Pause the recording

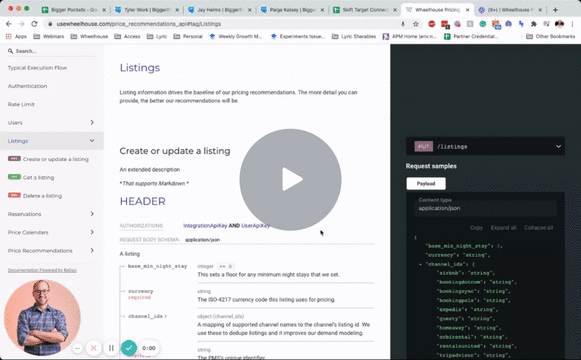[111, 348]
